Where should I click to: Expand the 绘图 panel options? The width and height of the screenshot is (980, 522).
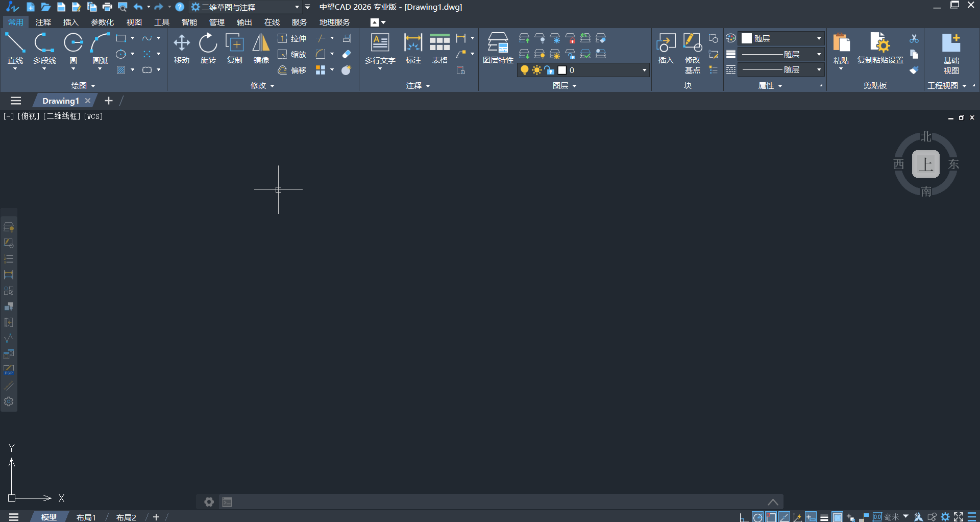(x=83, y=85)
